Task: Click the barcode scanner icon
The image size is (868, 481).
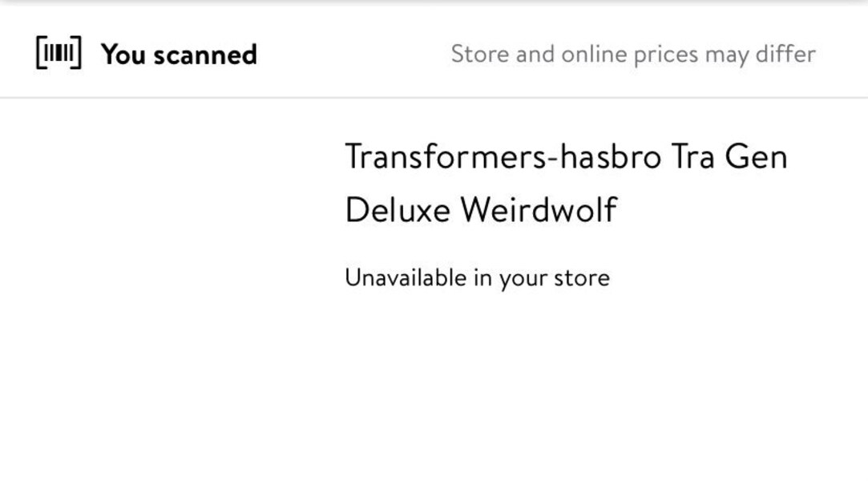Action: [59, 54]
